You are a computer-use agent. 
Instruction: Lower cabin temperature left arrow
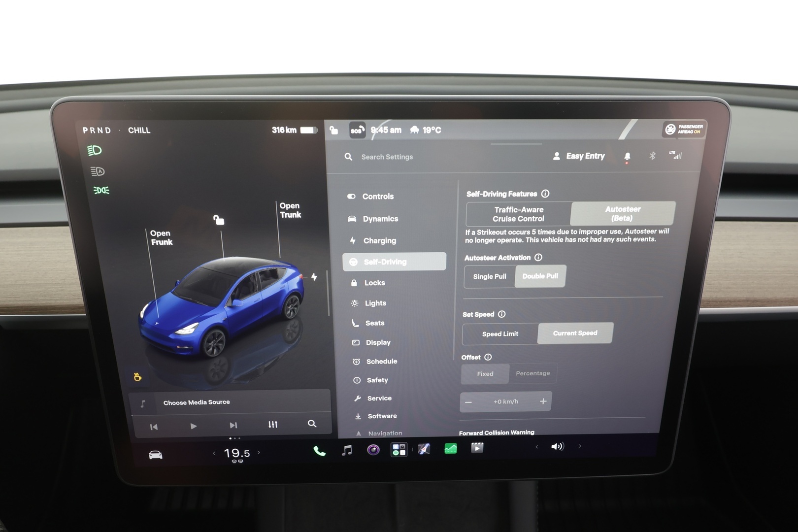click(x=214, y=453)
